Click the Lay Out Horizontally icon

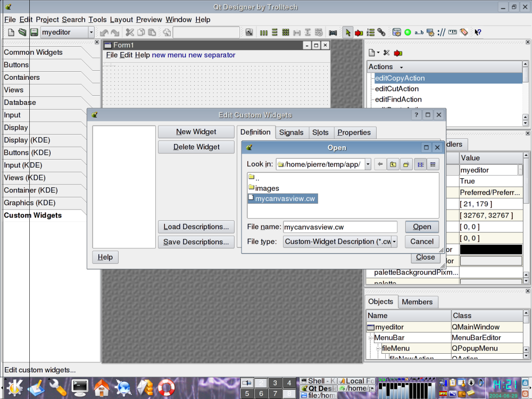(x=264, y=32)
